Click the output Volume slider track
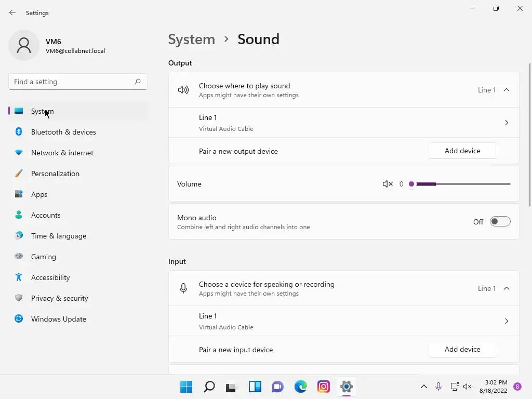Image resolution: width=532 pixels, height=399 pixels. point(468,184)
